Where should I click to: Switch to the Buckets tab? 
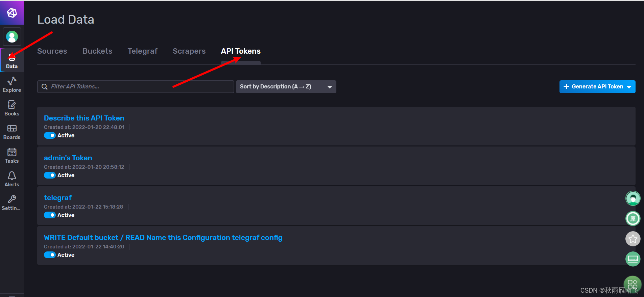[97, 51]
